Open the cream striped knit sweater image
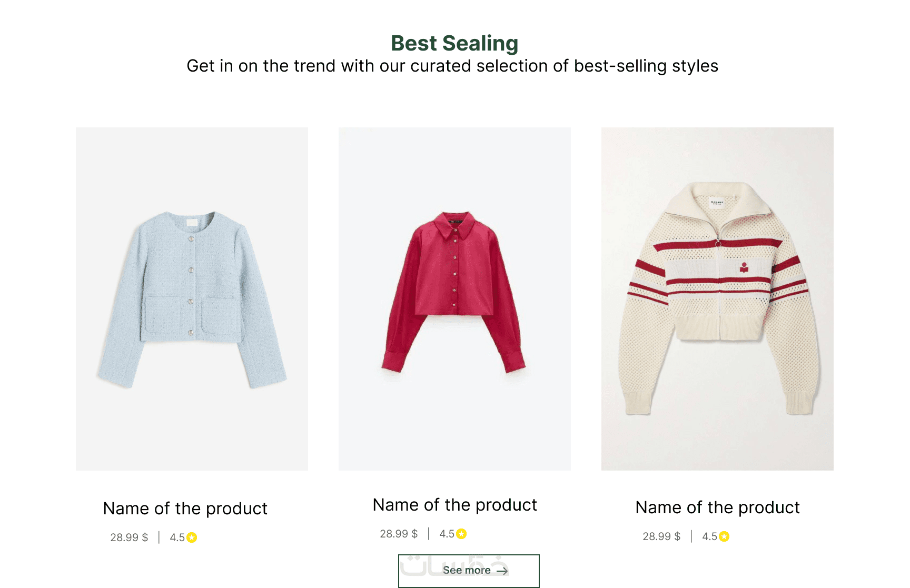Screen dimensions: 910x588 point(717,298)
